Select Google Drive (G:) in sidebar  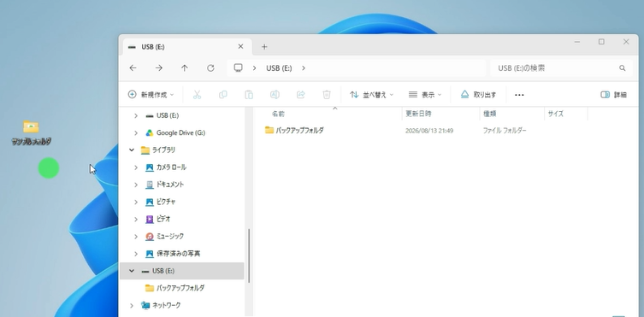tap(180, 133)
